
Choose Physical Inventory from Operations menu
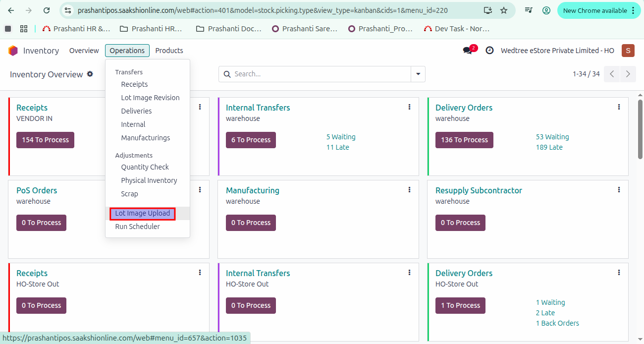coord(149,180)
